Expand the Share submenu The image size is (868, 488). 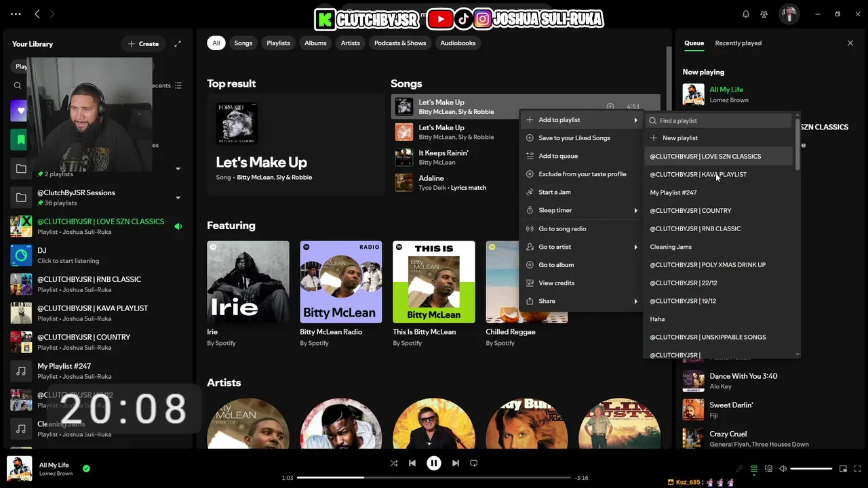coord(581,301)
